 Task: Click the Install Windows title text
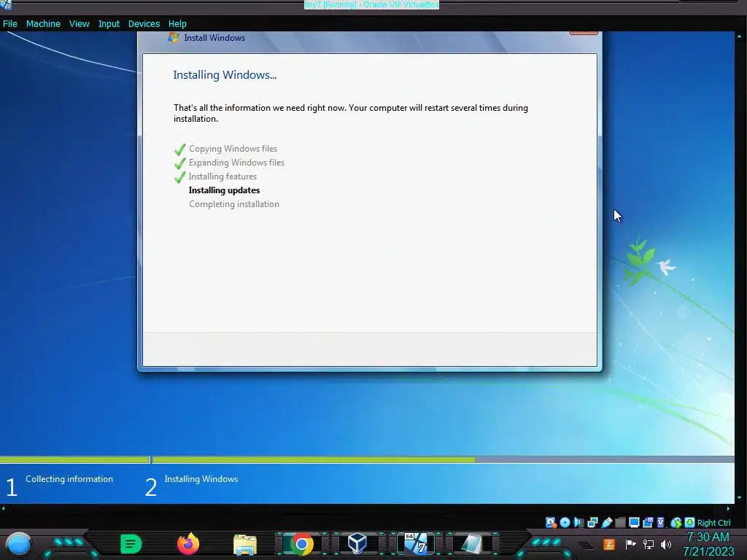[x=215, y=38]
